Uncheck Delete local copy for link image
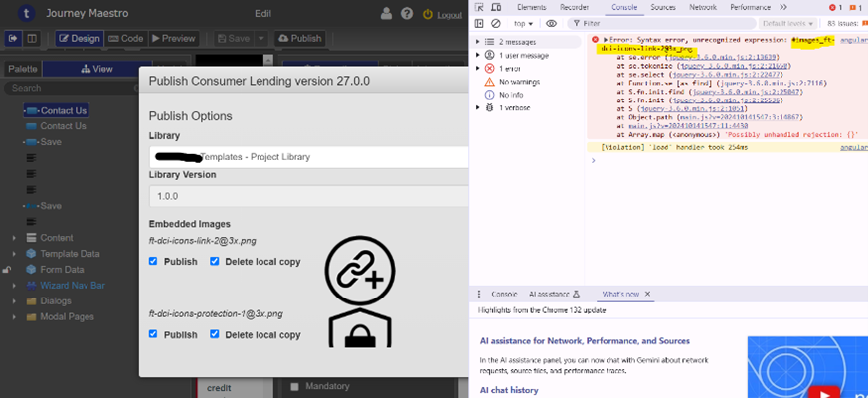The width and height of the screenshot is (868, 398). click(x=215, y=261)
